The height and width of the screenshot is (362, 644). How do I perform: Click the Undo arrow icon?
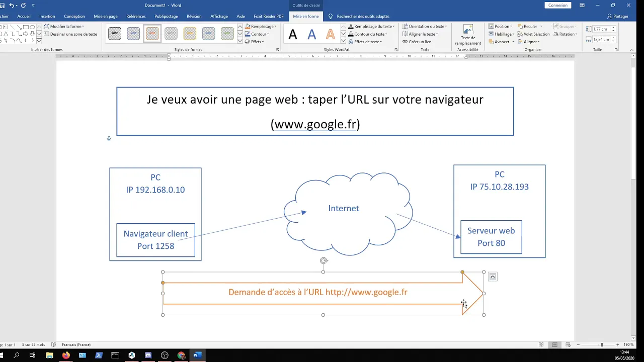pos(12,6)
